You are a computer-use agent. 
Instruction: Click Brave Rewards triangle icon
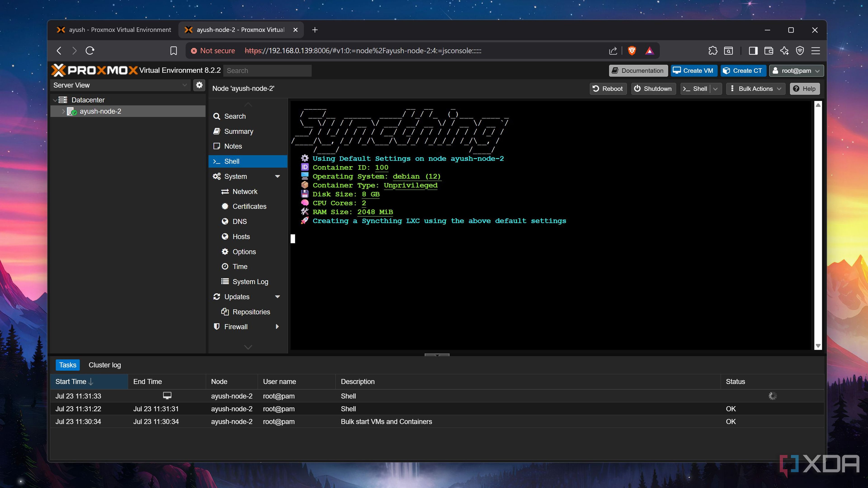650,51
